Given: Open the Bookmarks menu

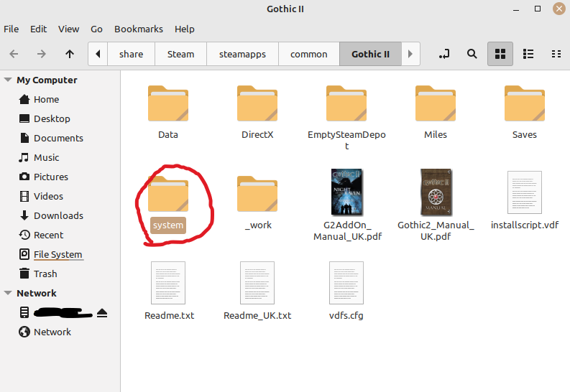Looking at the screenshot, I should click(x=139, y=29).
